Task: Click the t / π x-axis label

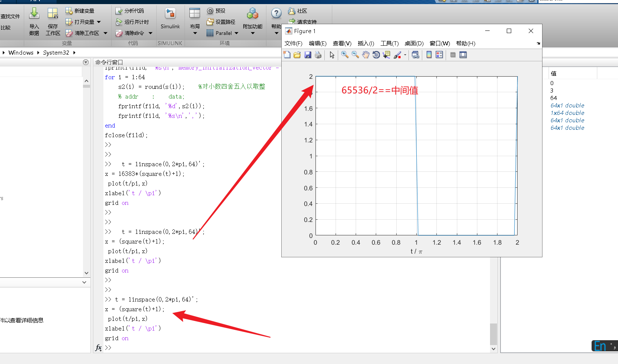Action: tap(416, 252)
